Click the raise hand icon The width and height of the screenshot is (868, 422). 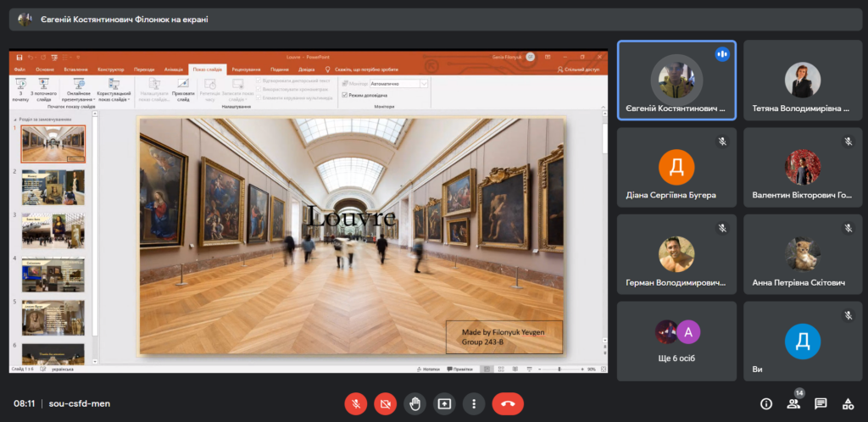click(x=415, y=404)
